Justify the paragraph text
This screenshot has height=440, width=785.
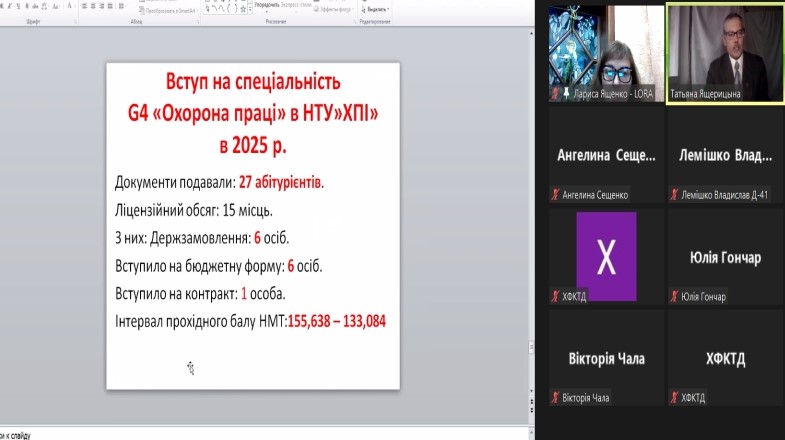[110, 6]
